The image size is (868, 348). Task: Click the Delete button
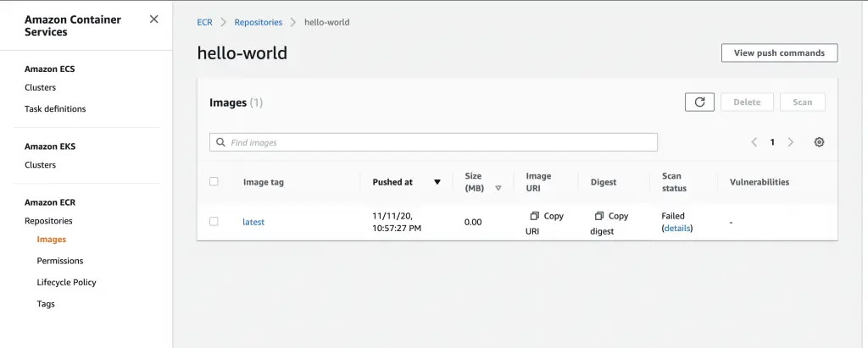[x=747, y=102]
